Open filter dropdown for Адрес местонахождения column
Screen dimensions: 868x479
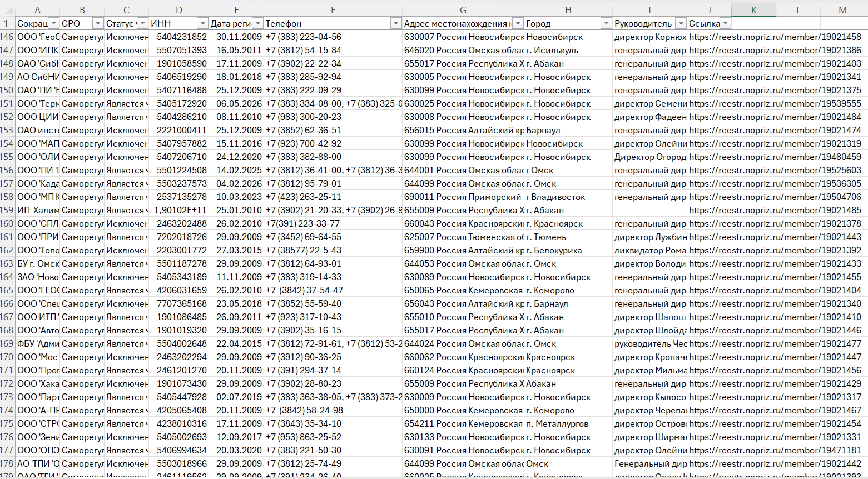[x=518, y=23]
